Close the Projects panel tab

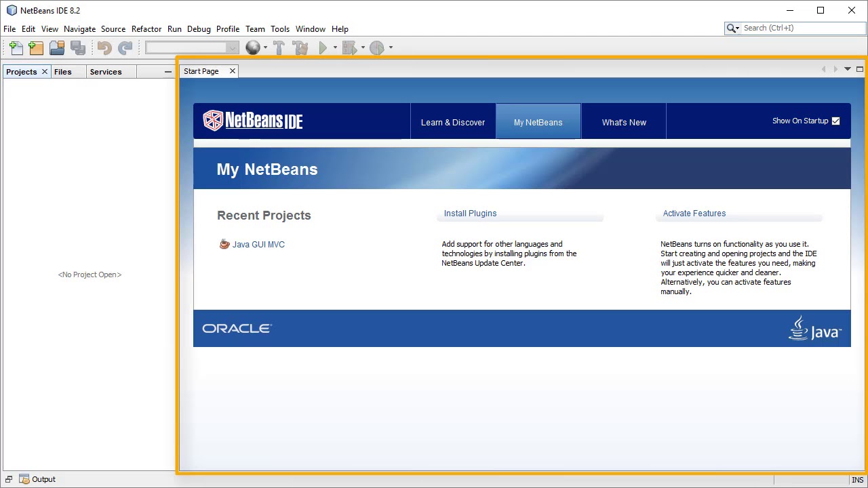tap(45, 72)
